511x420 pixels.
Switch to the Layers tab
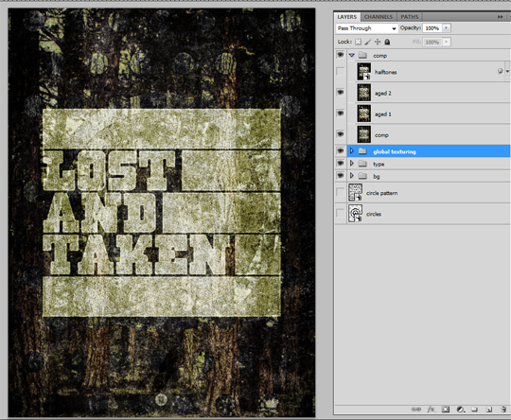click(347, 17)
